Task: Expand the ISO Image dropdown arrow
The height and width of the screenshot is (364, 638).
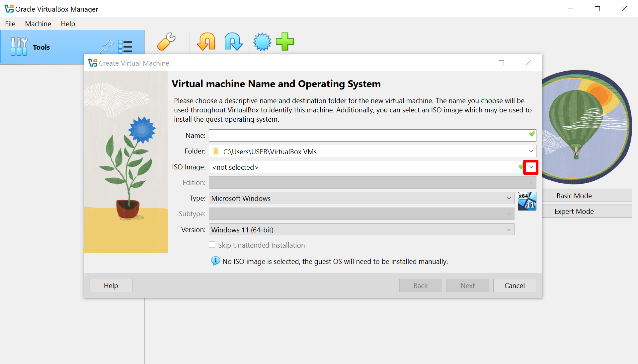Action: (531, 167)
